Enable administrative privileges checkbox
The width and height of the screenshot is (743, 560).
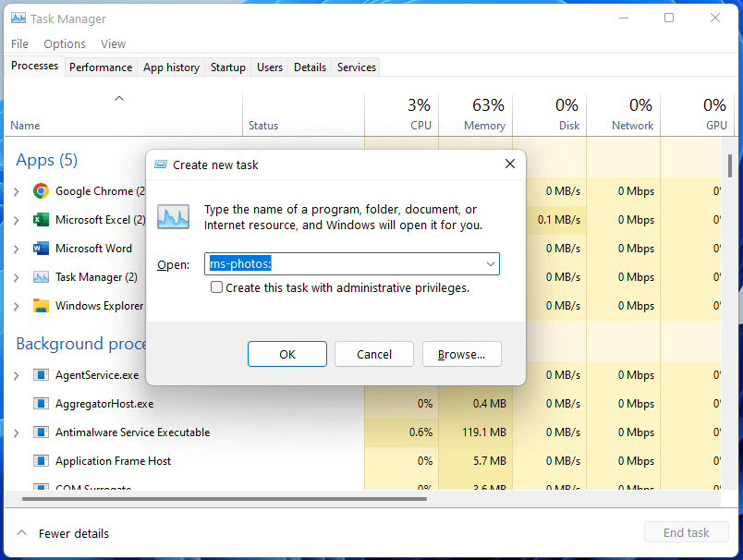pos(216,287)
